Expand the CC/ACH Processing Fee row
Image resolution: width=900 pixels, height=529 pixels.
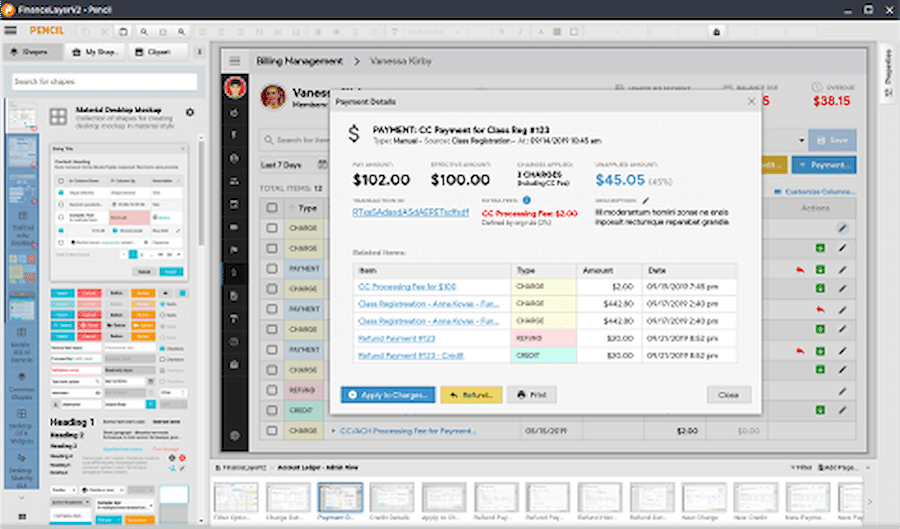point(333,431)
